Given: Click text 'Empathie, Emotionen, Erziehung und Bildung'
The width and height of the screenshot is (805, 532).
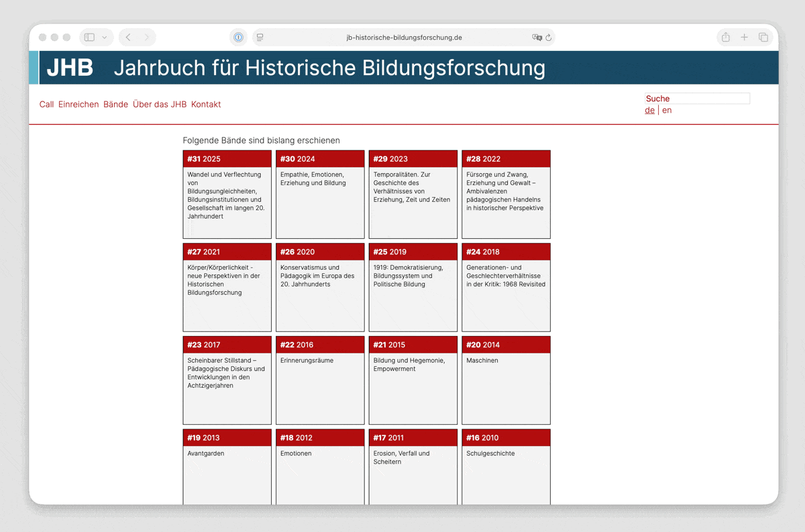Looking at the screenshot, I should click(313, 178).
